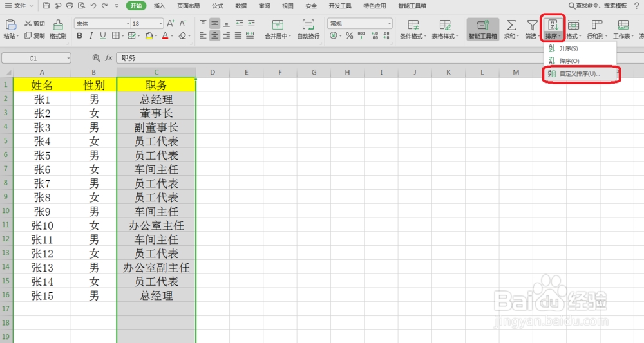Click the Increase Decimal places icon
Image resolution: width=644 pixels, height=343 pixels.
(375, 35)
